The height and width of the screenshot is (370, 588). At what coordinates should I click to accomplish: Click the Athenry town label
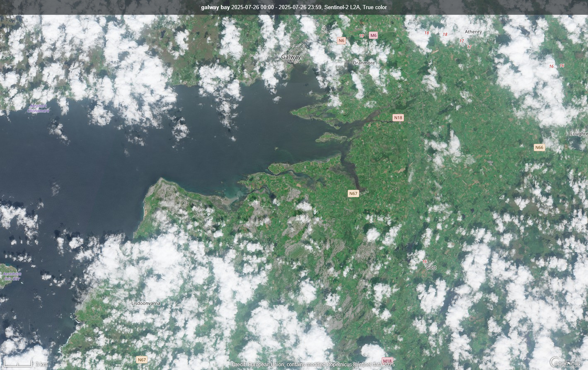473,32
